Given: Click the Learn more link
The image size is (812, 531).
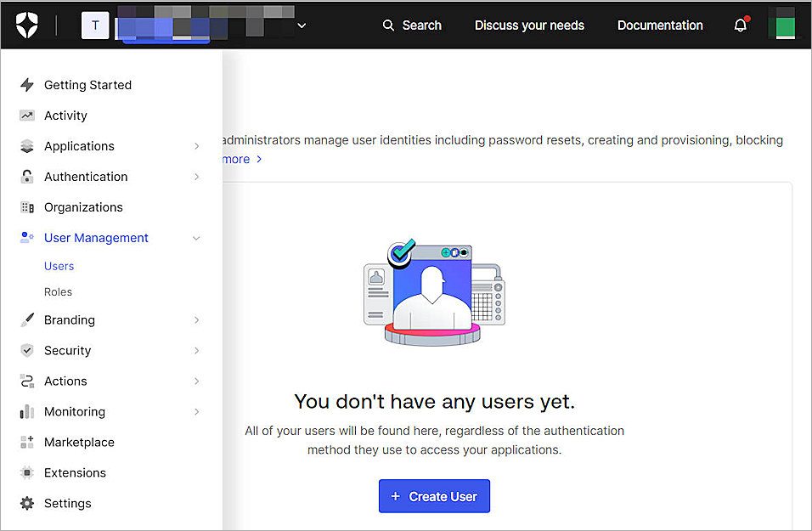Looking at the screenshot, I should pos(236,159).
